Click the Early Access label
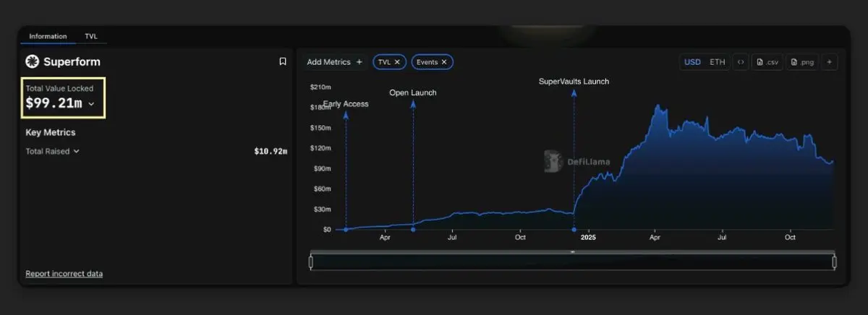Viewport: 868px width, 315px height. (x=346, y=104)
